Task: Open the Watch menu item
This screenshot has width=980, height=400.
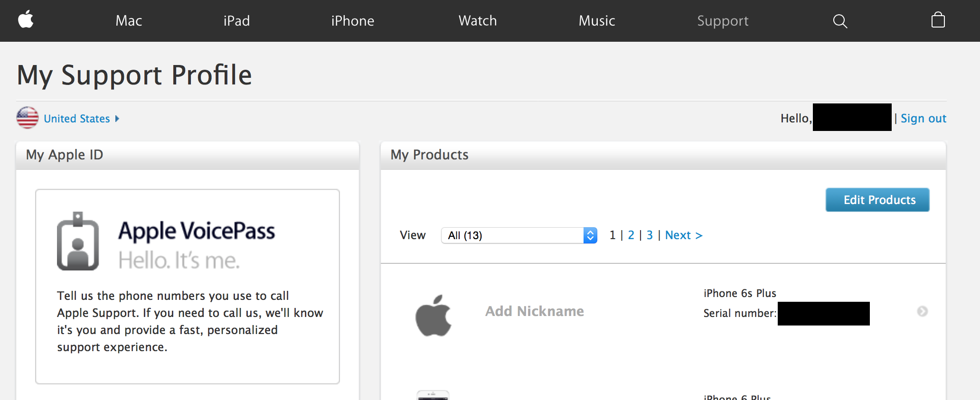Action: (x=478, y=21)
